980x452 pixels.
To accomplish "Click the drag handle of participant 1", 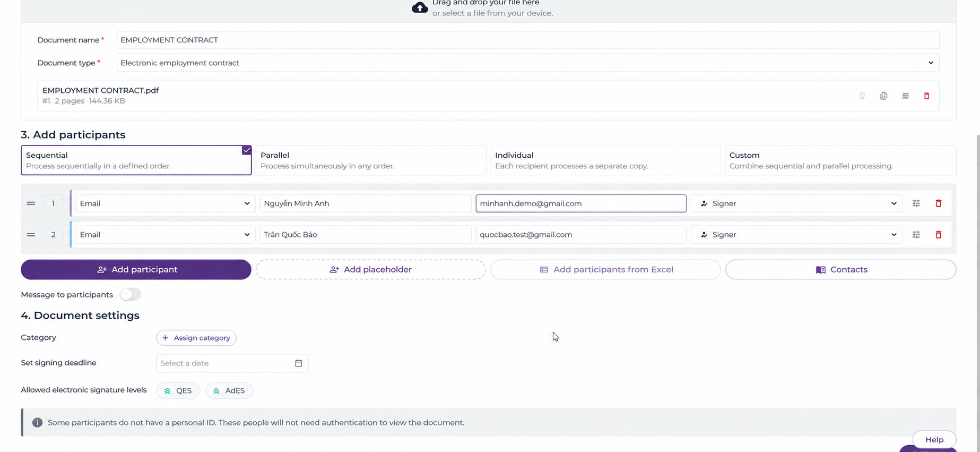I will [x=31, y=203].
